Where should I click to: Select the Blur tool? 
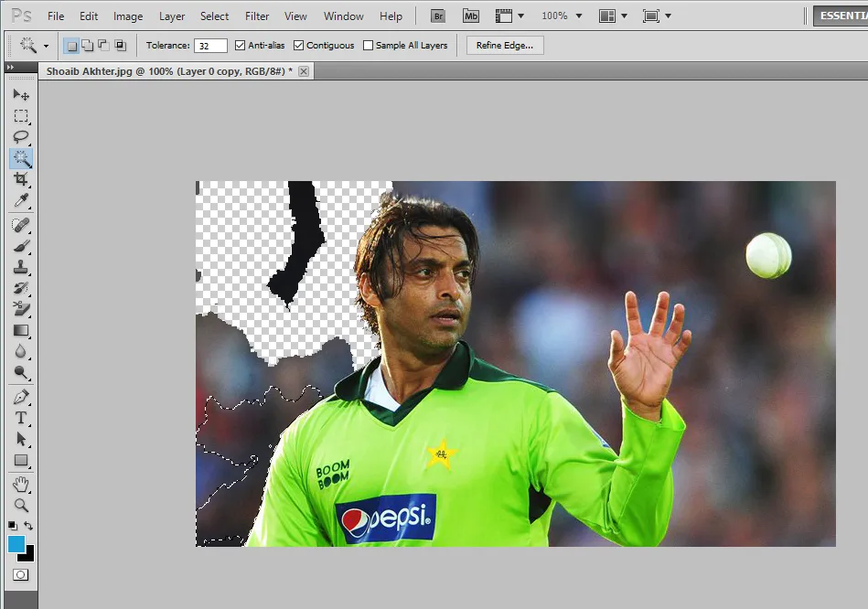click(21, 351)
